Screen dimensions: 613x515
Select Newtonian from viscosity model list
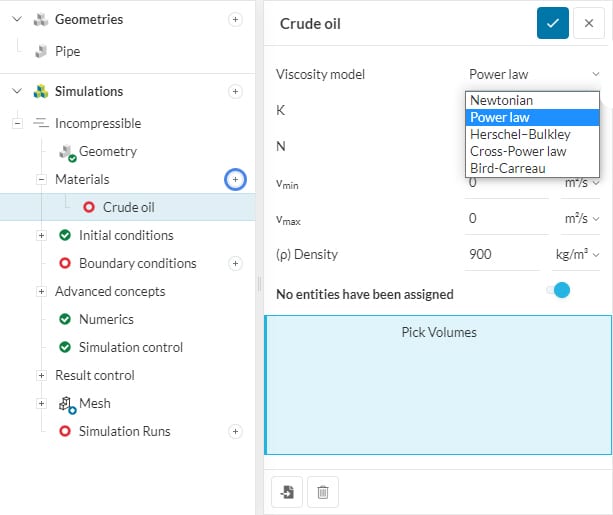click(501, 100)
